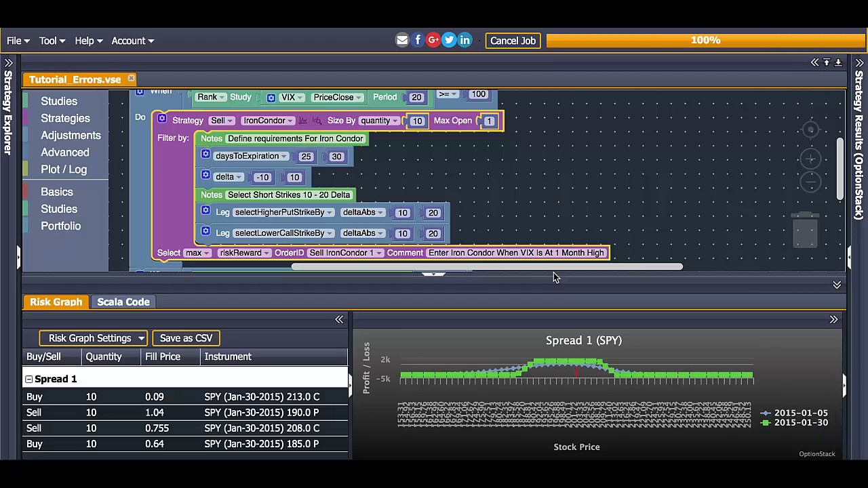
Task: Collapse editor panel with double-left arrow icon
Action: 814,62
